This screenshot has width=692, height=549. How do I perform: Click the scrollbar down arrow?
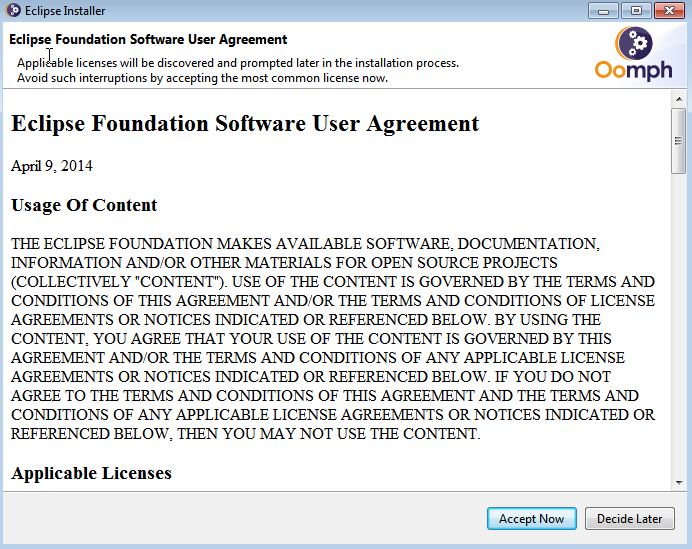tap(678, 482)
